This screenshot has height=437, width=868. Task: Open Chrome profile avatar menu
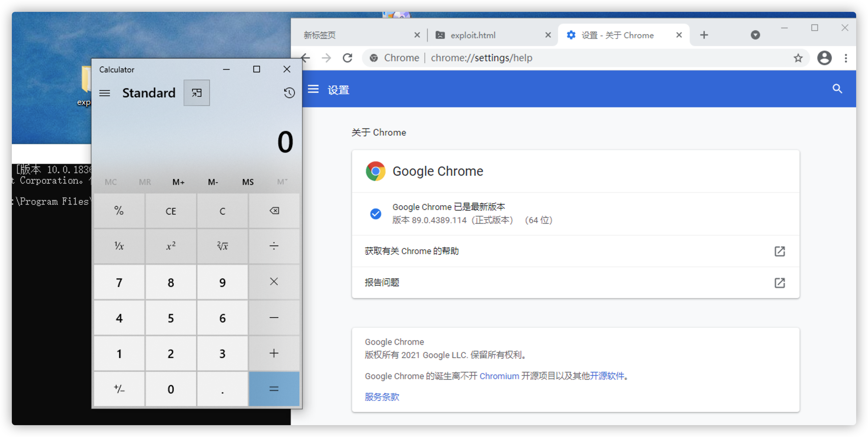824,58
